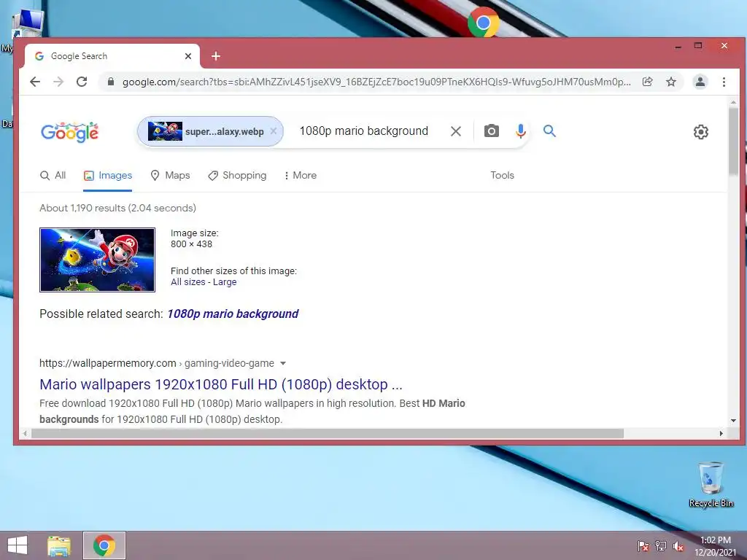The height and width of the screenshot is (560, 747).
Task: Click the Chrome desktop shortcut icon
Action: [484, 22]
